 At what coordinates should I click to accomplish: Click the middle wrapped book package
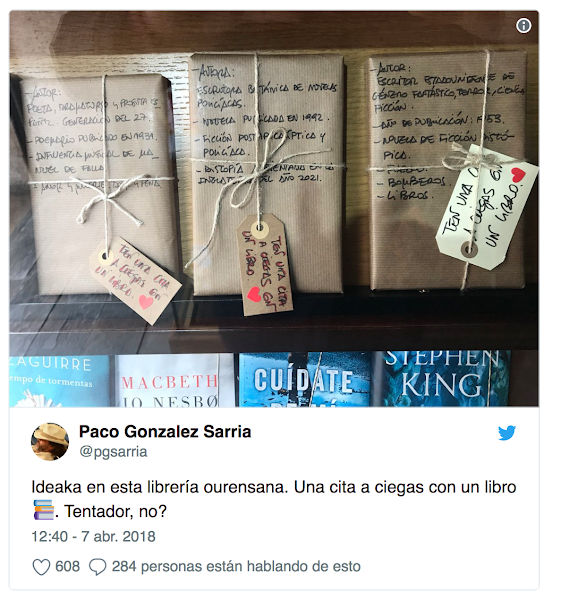[267, 174]
